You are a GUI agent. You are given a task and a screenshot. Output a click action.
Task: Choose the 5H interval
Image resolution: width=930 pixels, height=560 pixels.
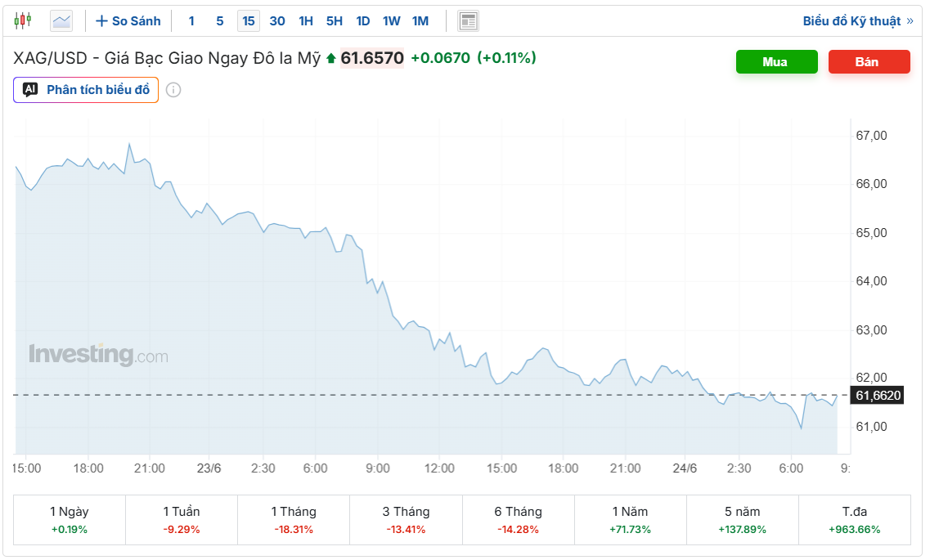click(335, 21)
